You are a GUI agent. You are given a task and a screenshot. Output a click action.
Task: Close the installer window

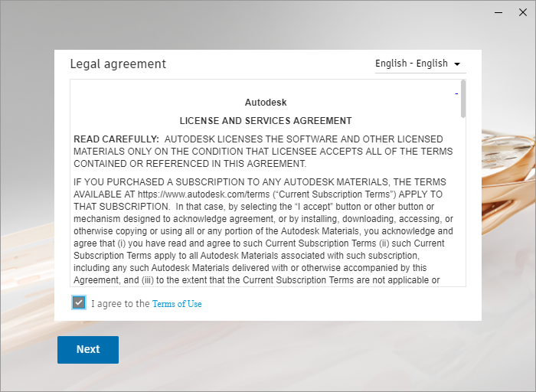click(523, 13)
